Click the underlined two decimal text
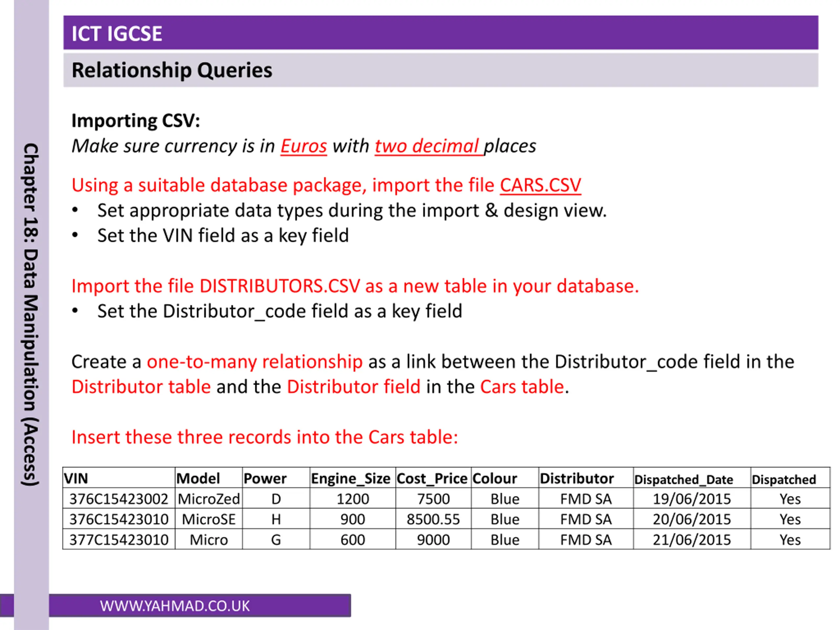The image size is (840, 630). (x=429, y=146)
